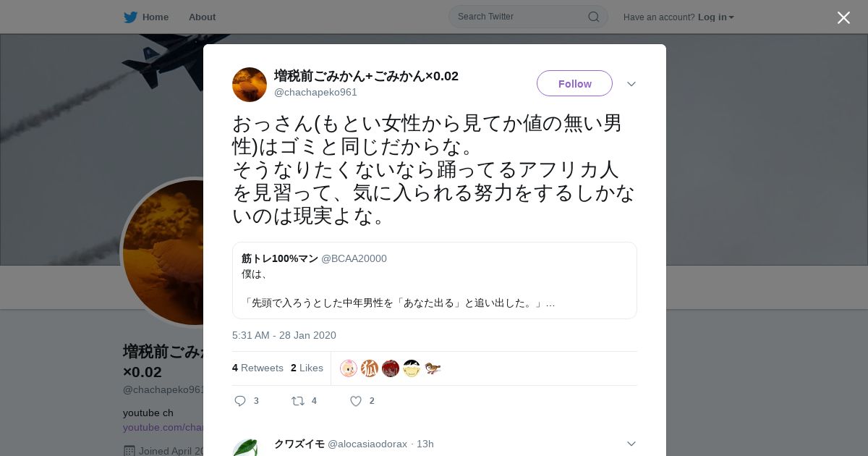
Task: Click the bird avatar among likers
Action: (x=433, y=368)
